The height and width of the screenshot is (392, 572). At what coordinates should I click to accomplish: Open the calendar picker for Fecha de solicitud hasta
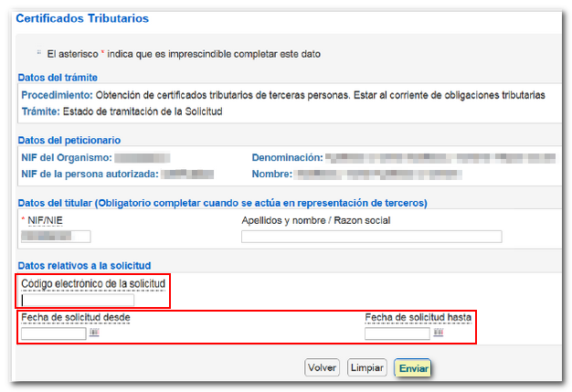tap(439, 334)
